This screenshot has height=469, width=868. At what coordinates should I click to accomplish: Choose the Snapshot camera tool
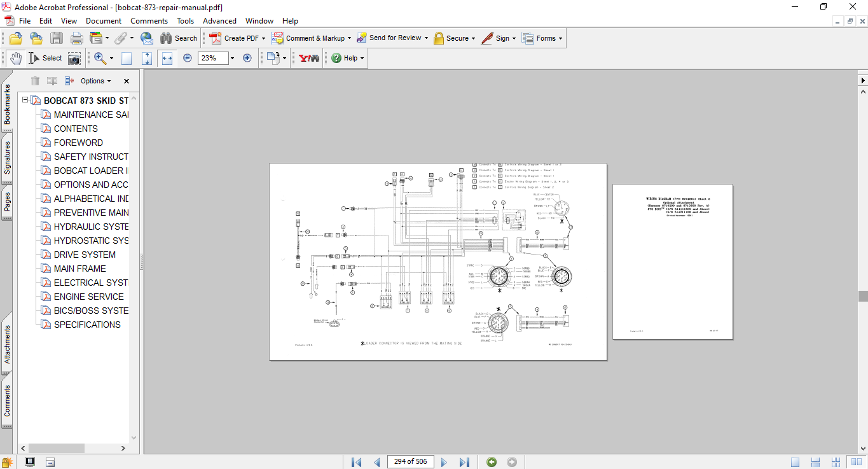(x=74, y=59)
